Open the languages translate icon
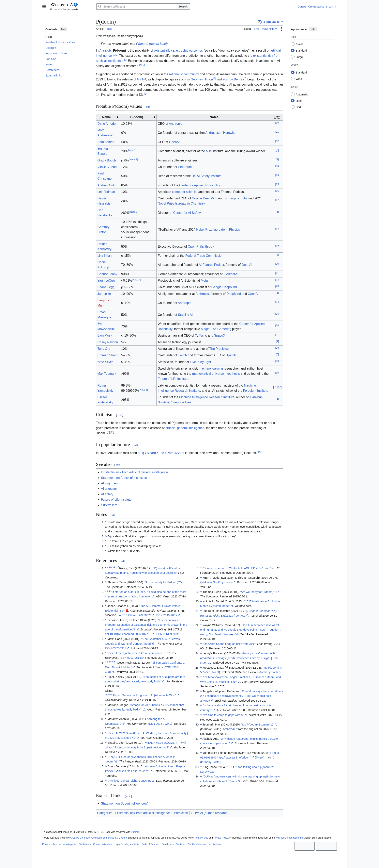This screenshot has width=379, height=868. pyautogui.click(x=260, y=22)
